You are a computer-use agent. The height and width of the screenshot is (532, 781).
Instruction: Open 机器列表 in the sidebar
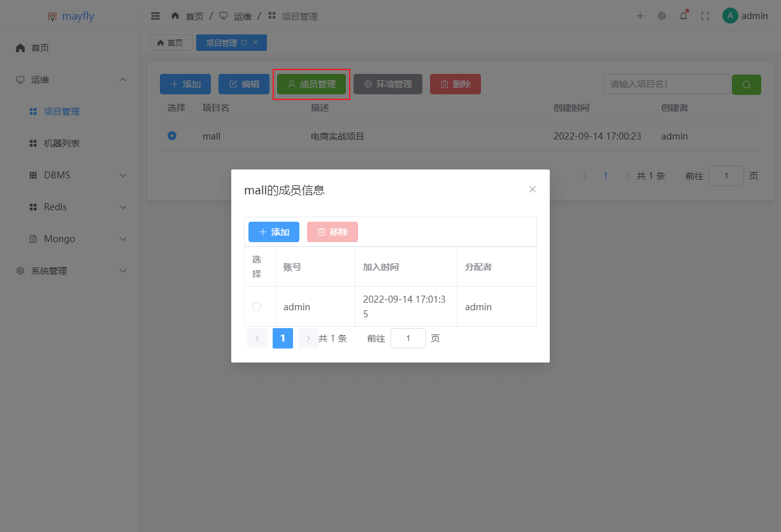[x=70, y=143]
